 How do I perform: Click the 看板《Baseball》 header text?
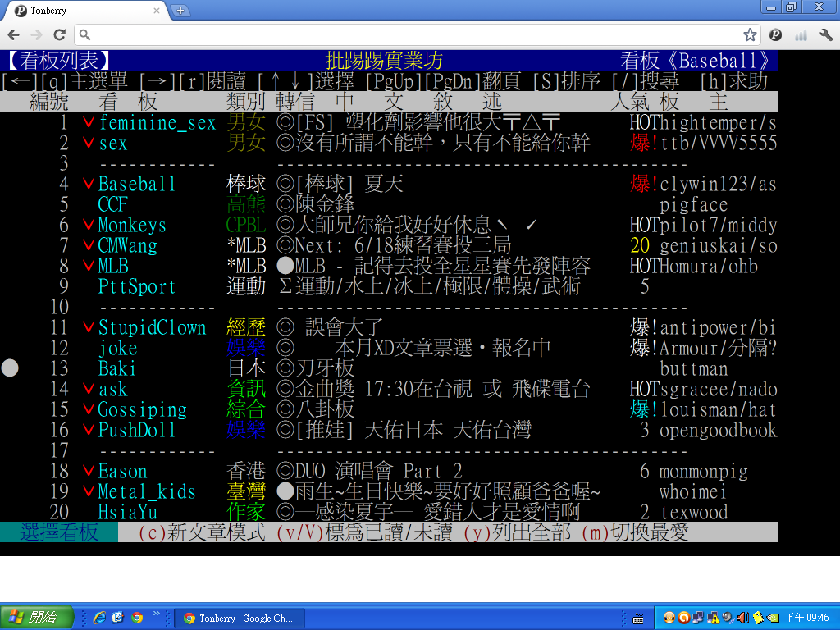696,61
